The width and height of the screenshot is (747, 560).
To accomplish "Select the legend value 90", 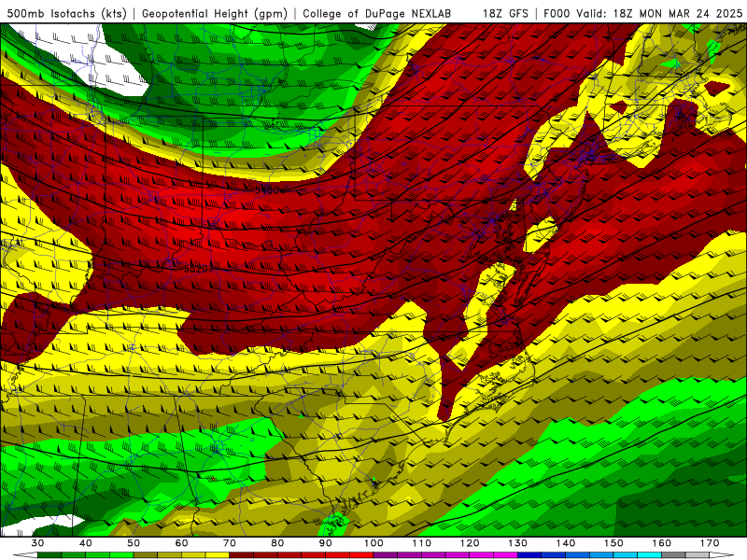I will click(x=325, y=543).
